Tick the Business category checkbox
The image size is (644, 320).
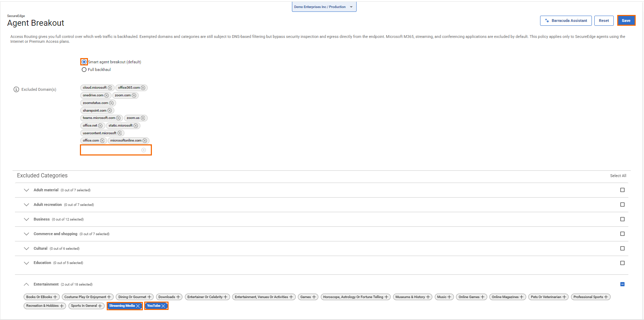(x=622, y=219)
